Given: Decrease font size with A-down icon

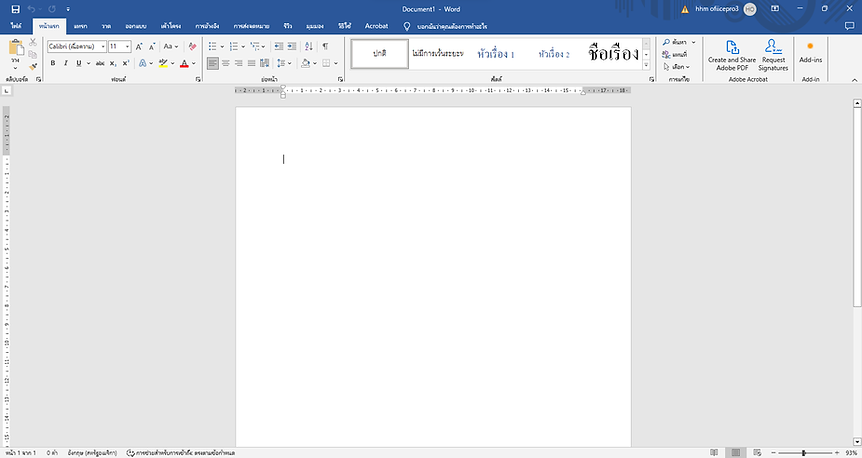Looking at the screenshot, I should (x=152, y=46).
